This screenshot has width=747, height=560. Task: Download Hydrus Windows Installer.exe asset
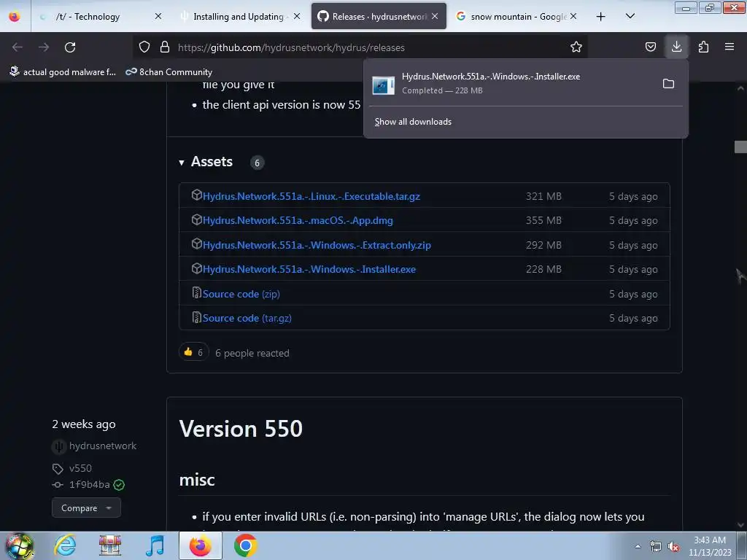309,270
